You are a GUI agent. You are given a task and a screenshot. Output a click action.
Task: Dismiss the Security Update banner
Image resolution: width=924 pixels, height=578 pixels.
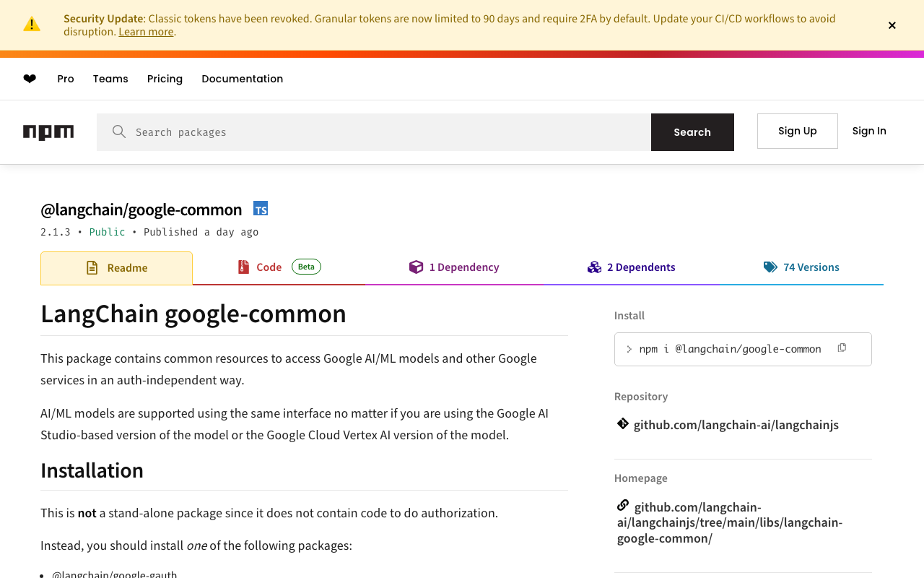(x=892, y=25)
